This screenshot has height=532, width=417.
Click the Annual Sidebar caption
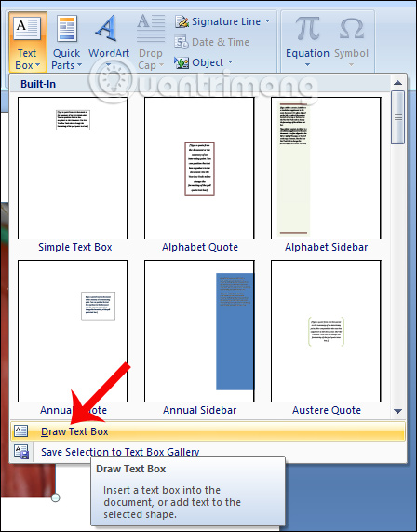tap(200, 410)
